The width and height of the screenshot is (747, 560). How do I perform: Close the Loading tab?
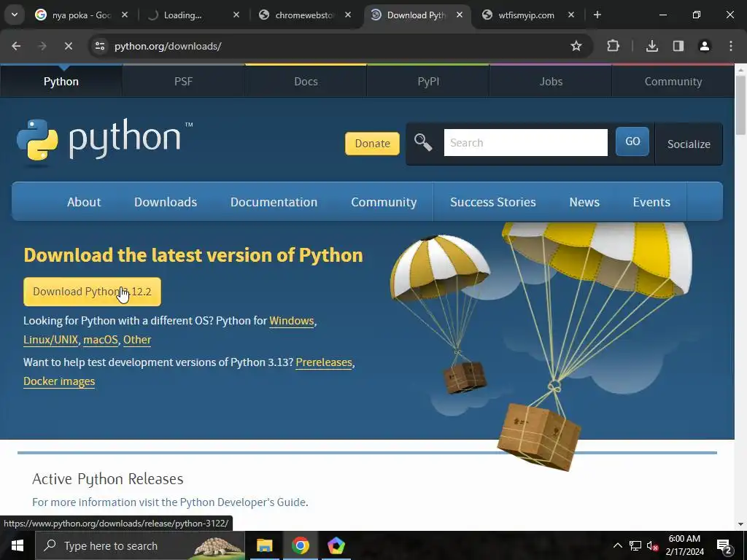coord(236,15)
